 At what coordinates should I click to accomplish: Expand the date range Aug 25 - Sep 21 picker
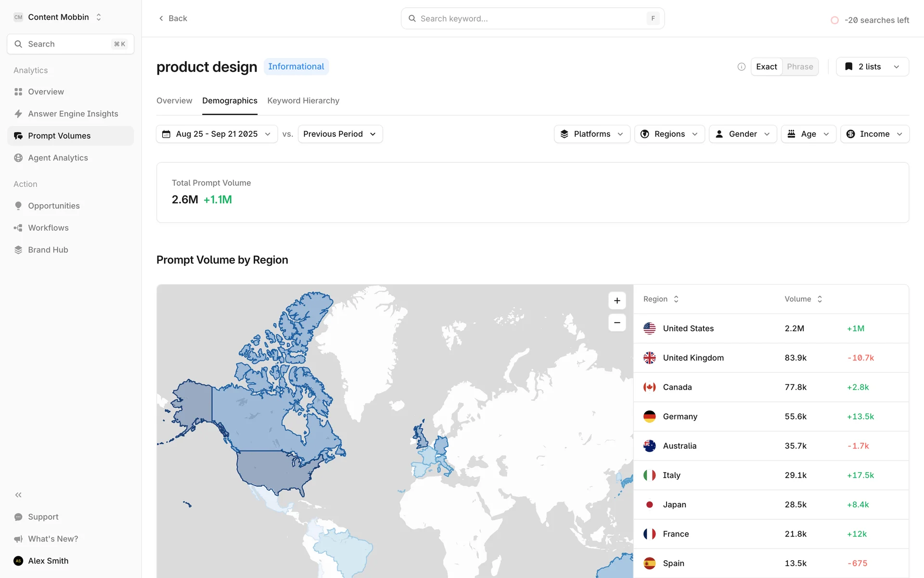(x=217, y=134)
